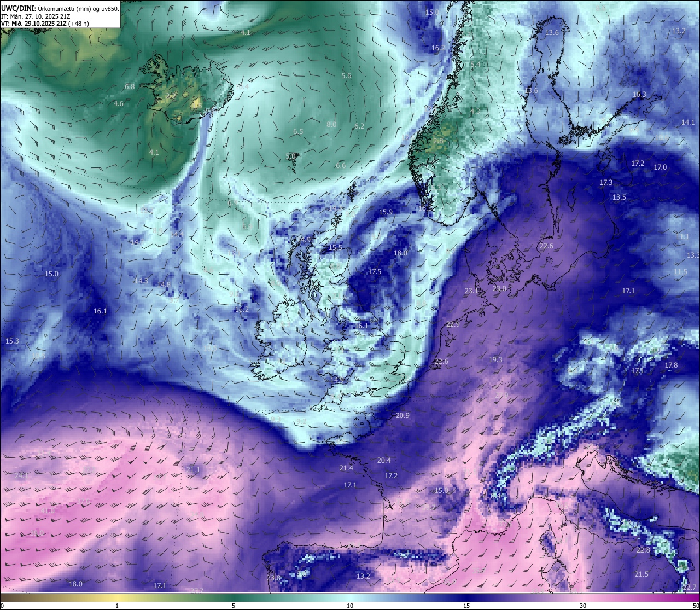The image size is (700, 610).
Task: Click the UWC/DINI Úrkomumætti title text
Action: pos(60,8)
